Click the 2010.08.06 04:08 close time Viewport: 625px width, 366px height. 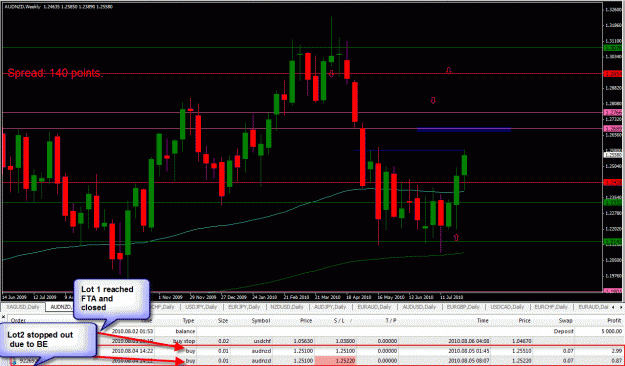pos(468,341)
